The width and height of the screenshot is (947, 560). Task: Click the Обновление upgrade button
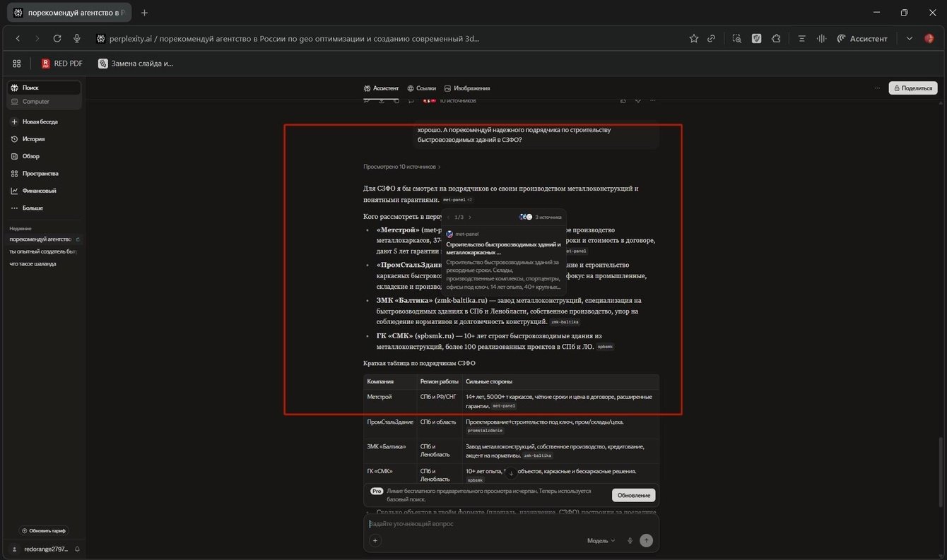tap(634, 495)
